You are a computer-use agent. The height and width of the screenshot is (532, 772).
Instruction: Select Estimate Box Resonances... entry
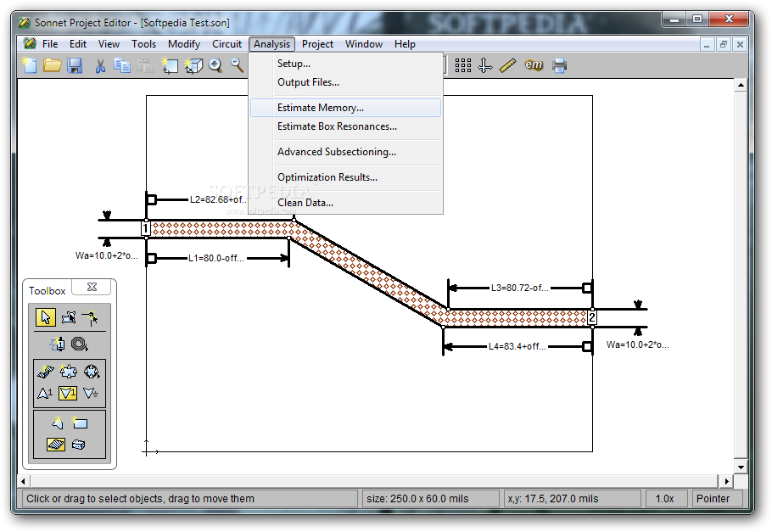point(345,126)
